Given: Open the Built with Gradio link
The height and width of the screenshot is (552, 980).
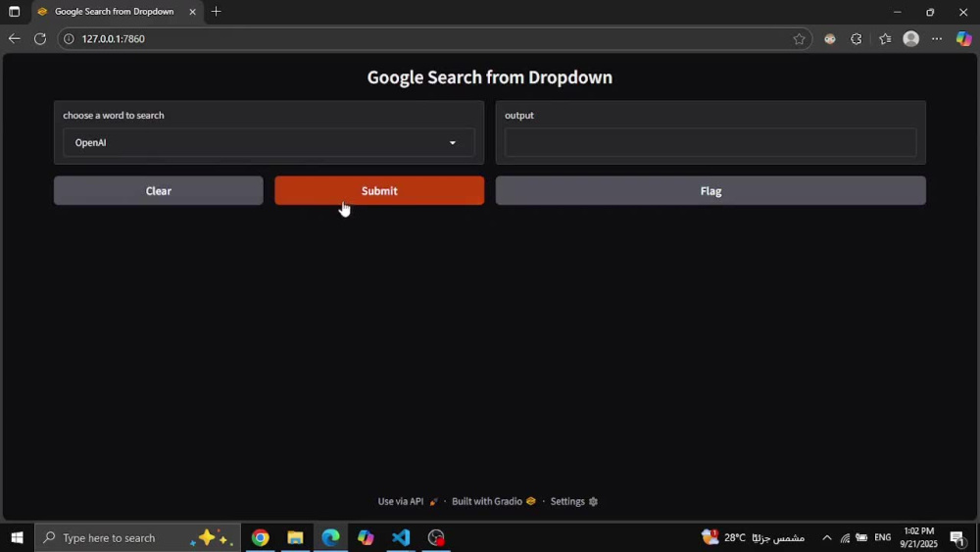Looking at the screenshot, I should pos(494,501).
